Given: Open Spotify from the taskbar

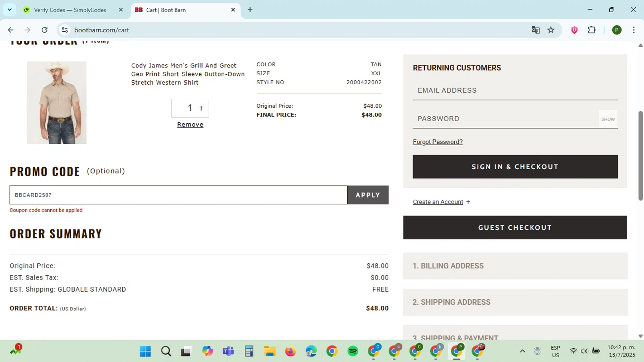Looking at the screenshot, I should coord(353,351).
